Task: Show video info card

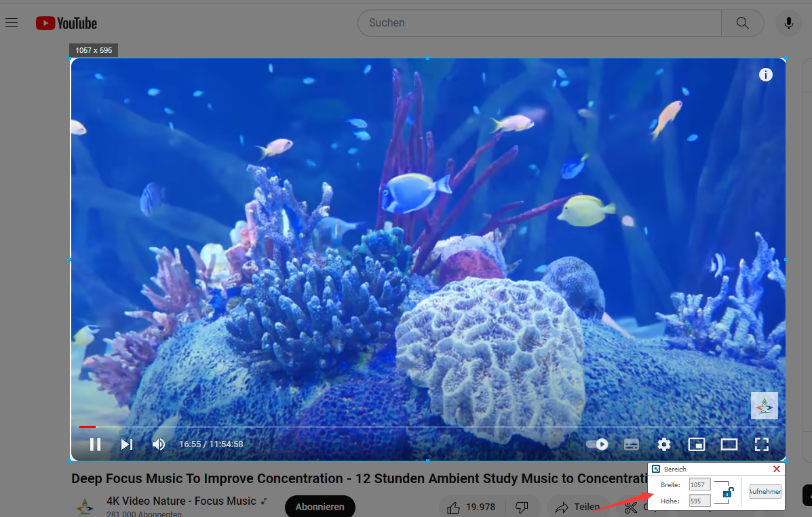Action: coord(766,75)
